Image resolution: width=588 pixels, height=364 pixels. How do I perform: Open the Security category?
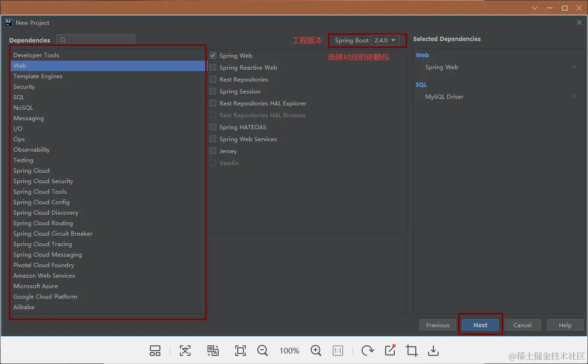(108, 87)
